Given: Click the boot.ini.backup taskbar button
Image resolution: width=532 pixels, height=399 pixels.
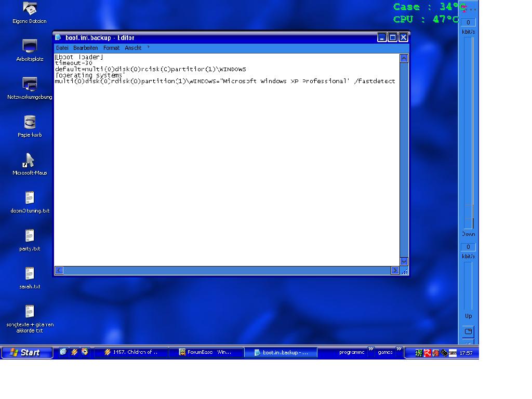Looking at the screenshot, I should tap(281, 353).
